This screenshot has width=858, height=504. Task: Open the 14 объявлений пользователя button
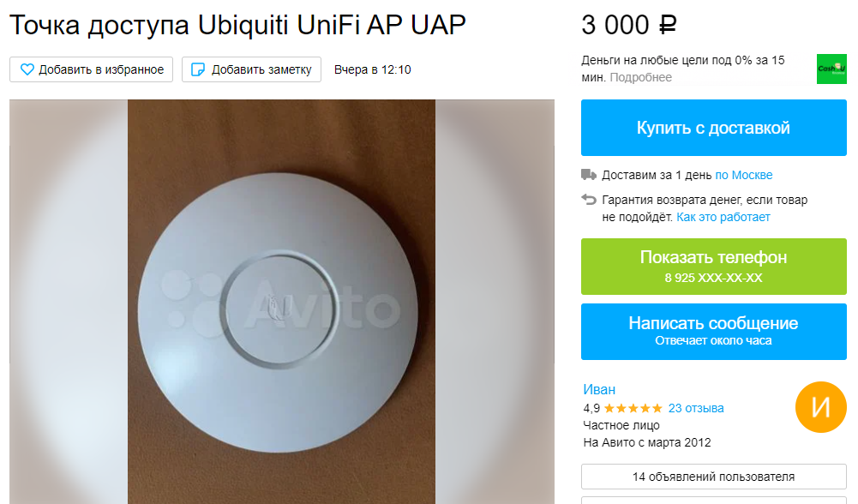click(x=713, y=477)
